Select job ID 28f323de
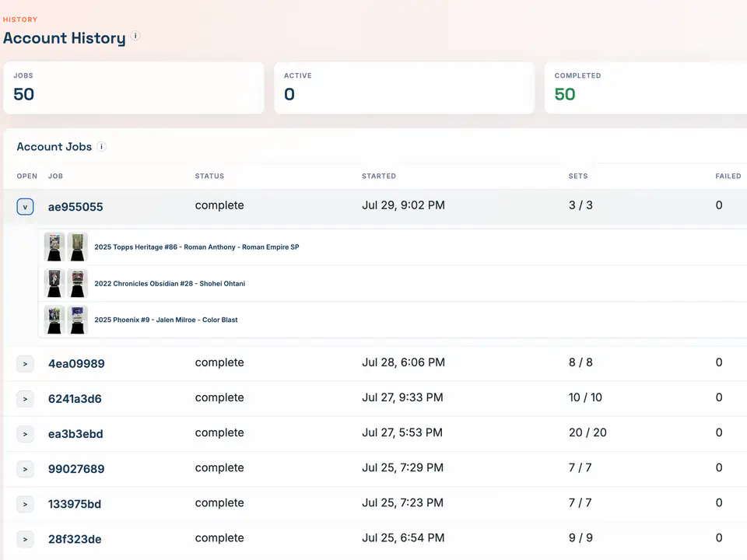Viewport: 747px width, 560px height. coord(75,539)
